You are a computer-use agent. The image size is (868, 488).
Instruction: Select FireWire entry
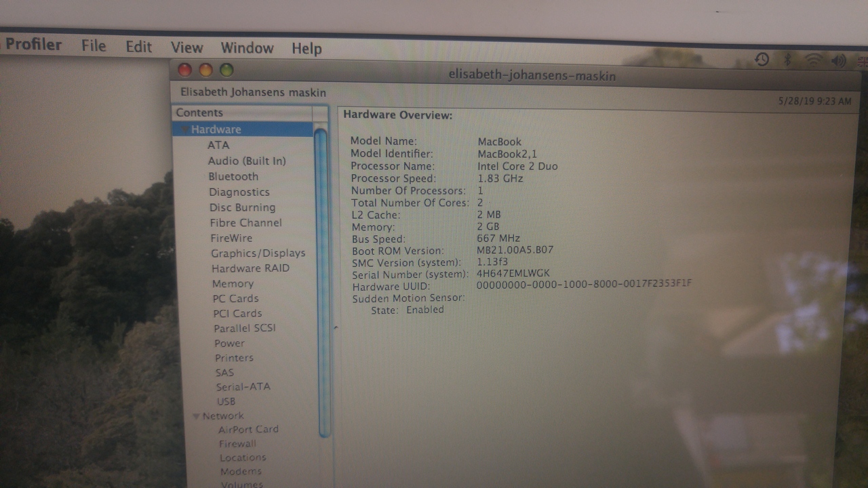click(x=231, y=238)
